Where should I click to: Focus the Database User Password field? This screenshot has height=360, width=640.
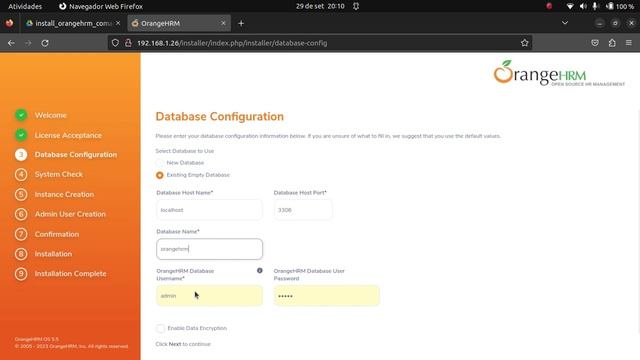click(327, 296)
